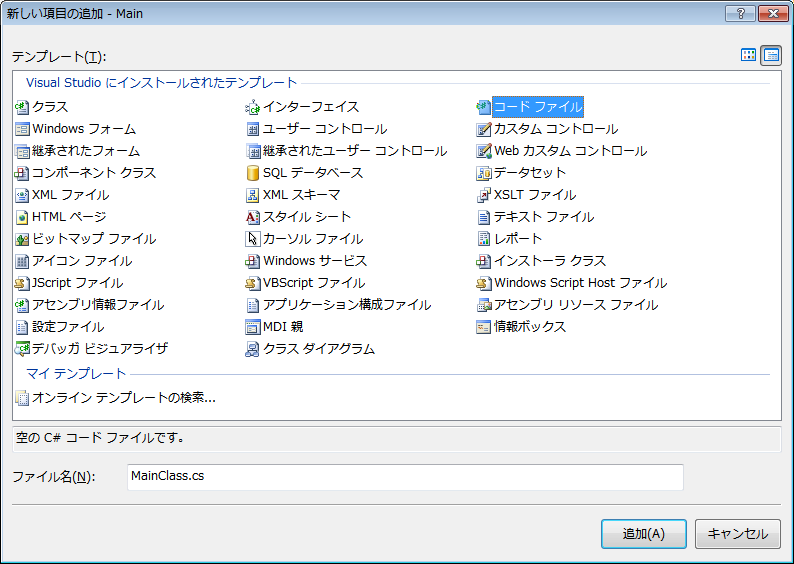Choose the 継承されたフォーム icon

tap(22, 151)
